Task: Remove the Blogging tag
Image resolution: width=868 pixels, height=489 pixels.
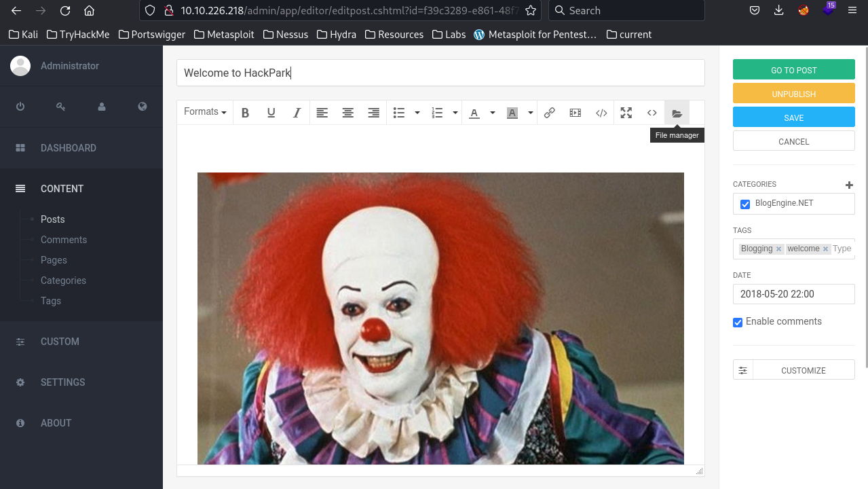Action: click(778, 249)
